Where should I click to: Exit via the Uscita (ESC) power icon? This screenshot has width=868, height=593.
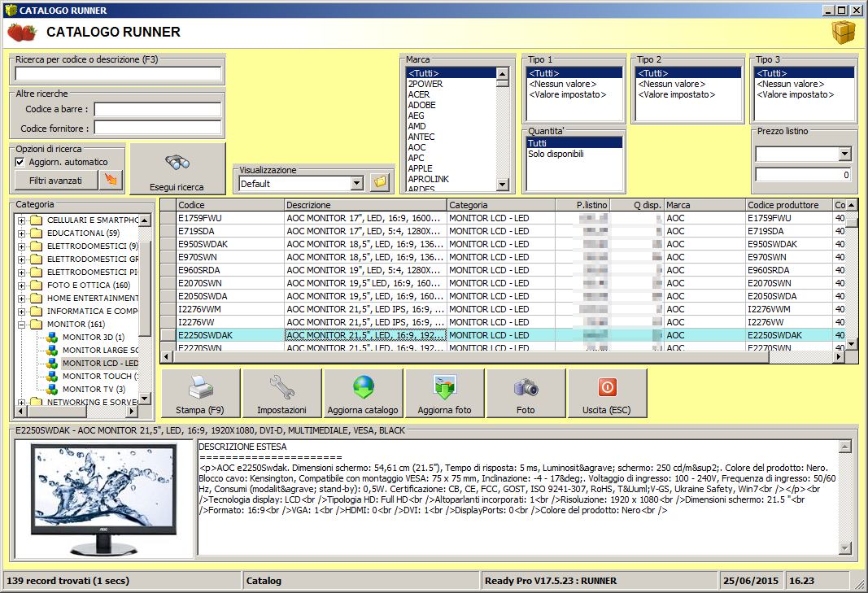coord(607,389)
